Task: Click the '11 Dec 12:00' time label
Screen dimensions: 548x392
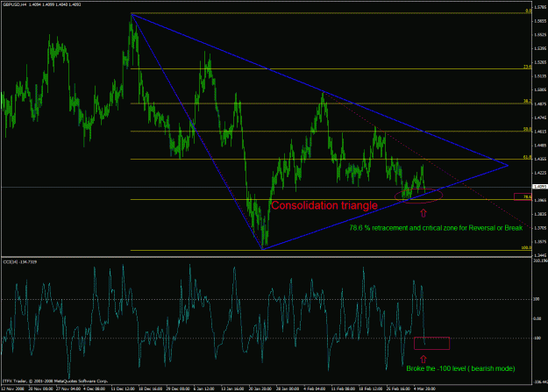Action: [123, 388]
